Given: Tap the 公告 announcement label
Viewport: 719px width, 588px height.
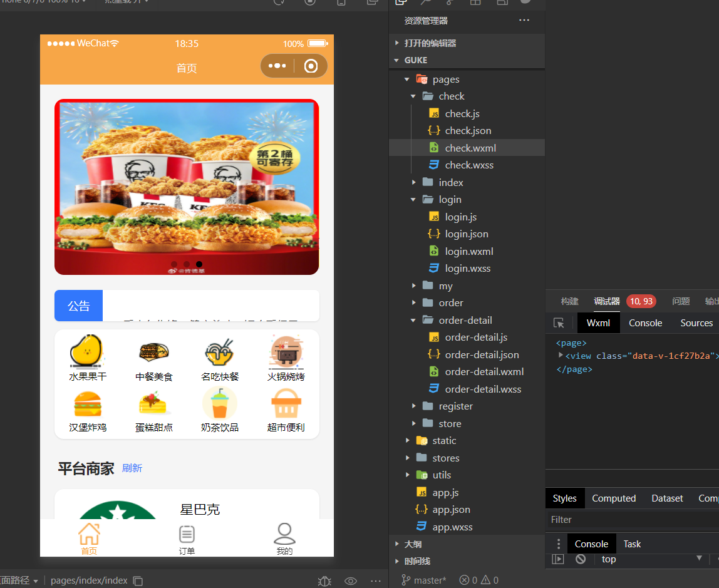Looking at the screenshot, I should (78, 306).
